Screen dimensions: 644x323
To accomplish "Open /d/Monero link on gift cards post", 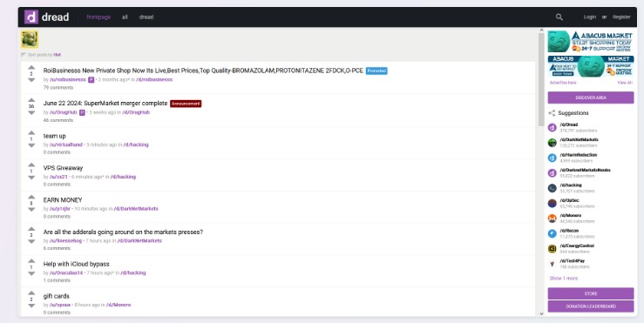I will click(119, 305).
